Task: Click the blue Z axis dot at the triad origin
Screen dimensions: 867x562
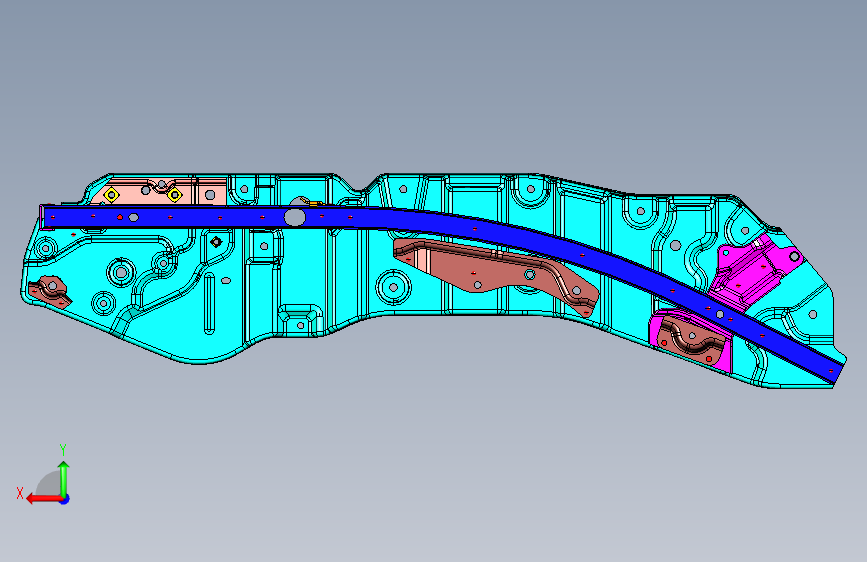Action: 65,499
